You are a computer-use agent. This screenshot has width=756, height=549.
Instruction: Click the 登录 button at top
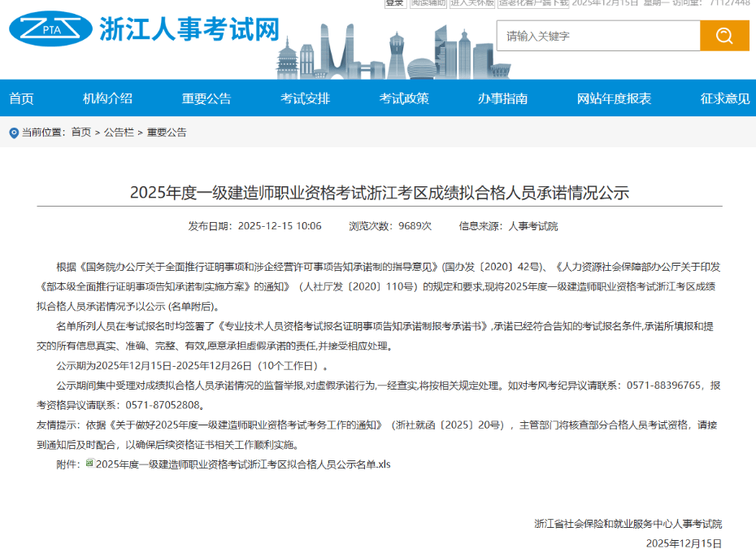(x=394, y=3)
